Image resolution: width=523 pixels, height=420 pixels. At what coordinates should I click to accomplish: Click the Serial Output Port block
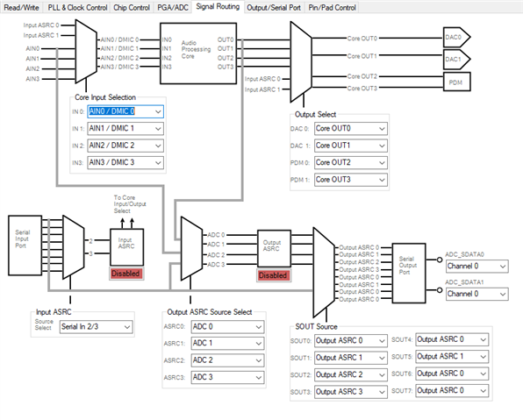coord(409,273)
